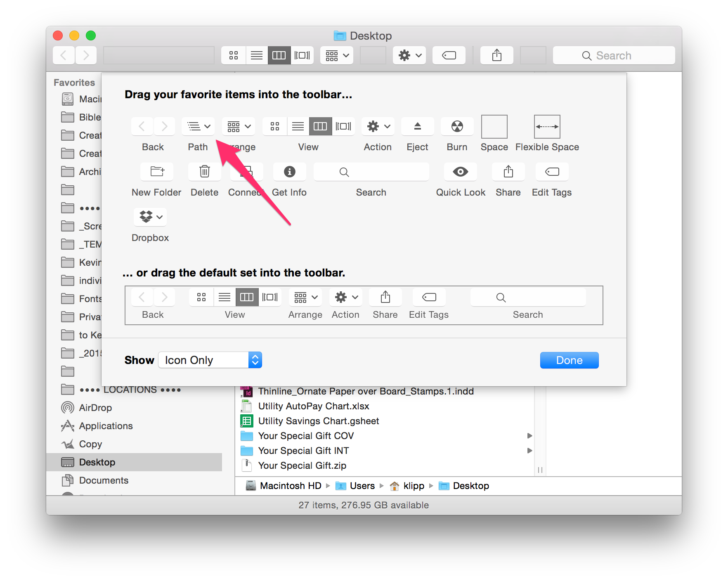Viewport: 728px width, 581px height.
Task: Click Arrange dropdown in the default set
Action: (x=305, y=297)
